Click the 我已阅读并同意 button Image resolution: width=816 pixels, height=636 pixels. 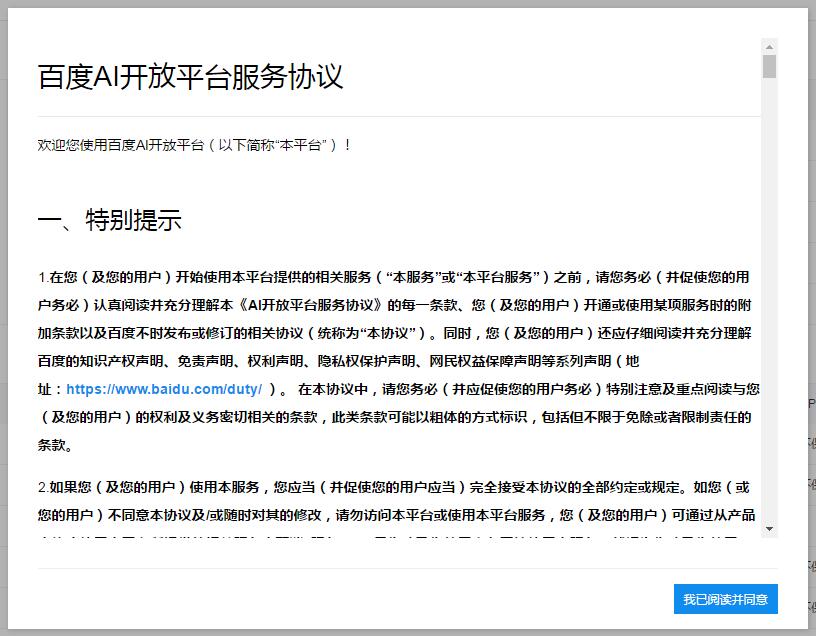(725, 599)
